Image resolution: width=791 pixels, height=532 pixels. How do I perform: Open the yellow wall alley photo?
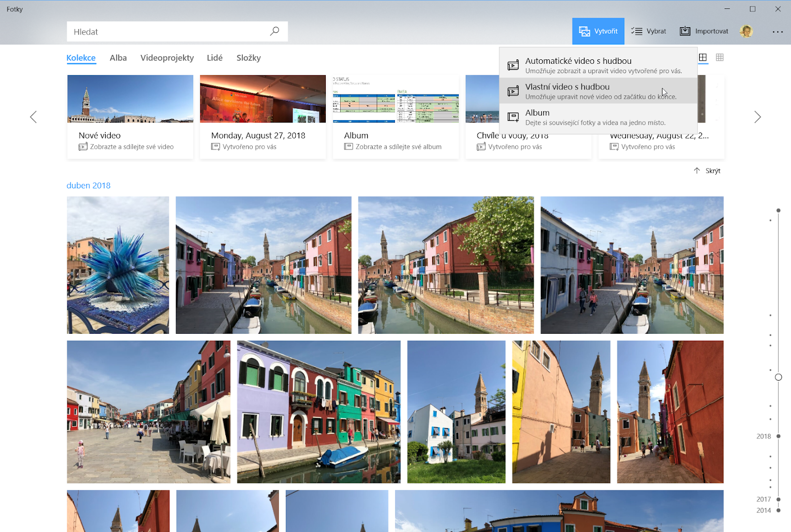[x=561, y=412]
